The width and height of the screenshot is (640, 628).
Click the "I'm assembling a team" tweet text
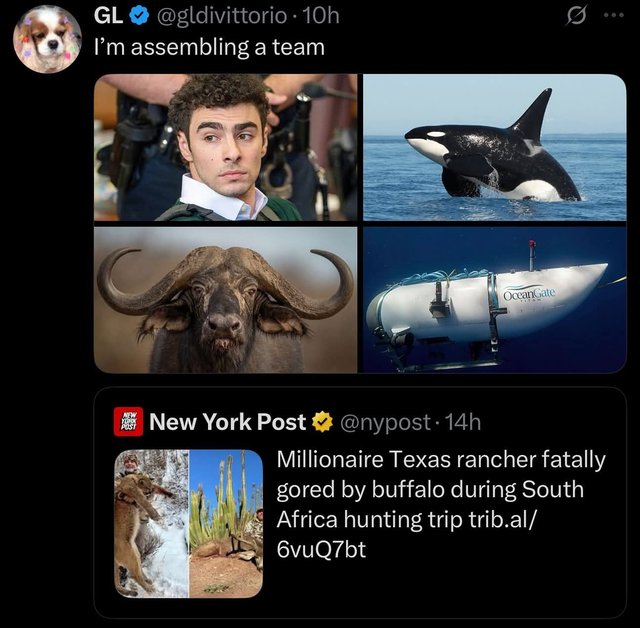(209, 47)
